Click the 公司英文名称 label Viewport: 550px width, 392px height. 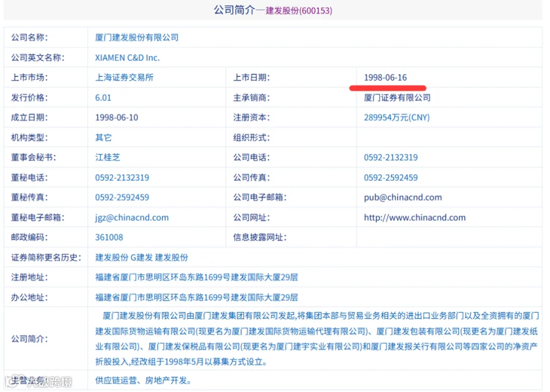(x=37, y=58)
